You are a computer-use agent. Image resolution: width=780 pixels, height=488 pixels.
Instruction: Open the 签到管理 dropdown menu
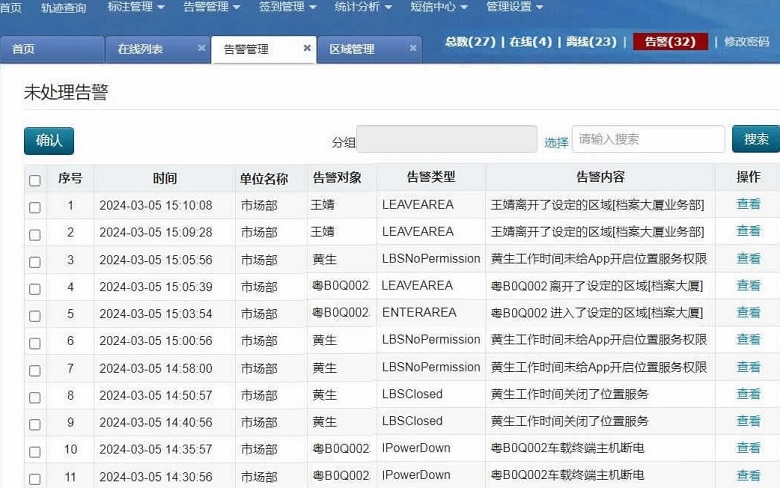click(x=287, y=7)
